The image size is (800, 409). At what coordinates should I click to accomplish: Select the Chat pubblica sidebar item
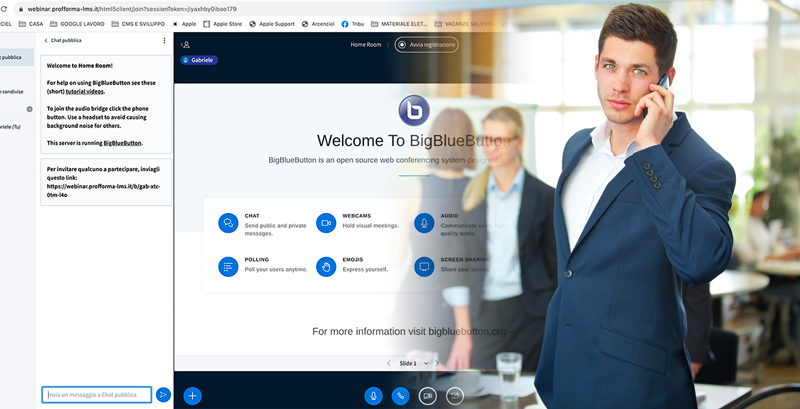click(x=17, y=57)
